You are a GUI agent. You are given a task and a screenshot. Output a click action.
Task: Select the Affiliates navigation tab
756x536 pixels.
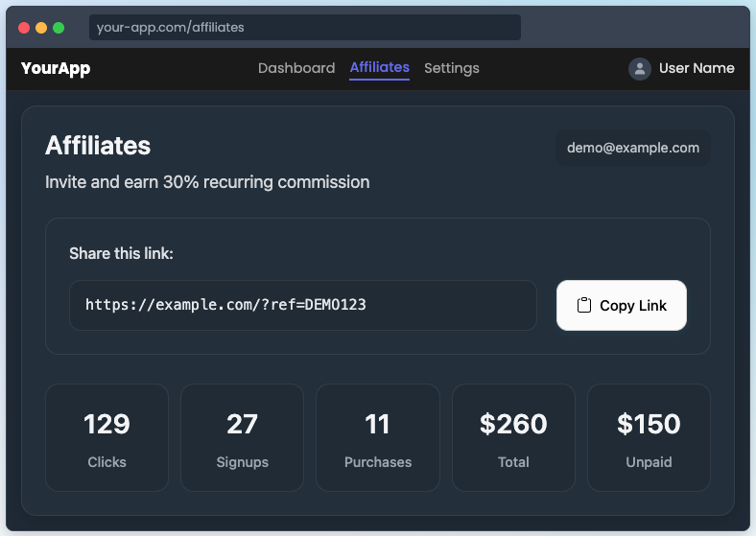pos(379,68)
